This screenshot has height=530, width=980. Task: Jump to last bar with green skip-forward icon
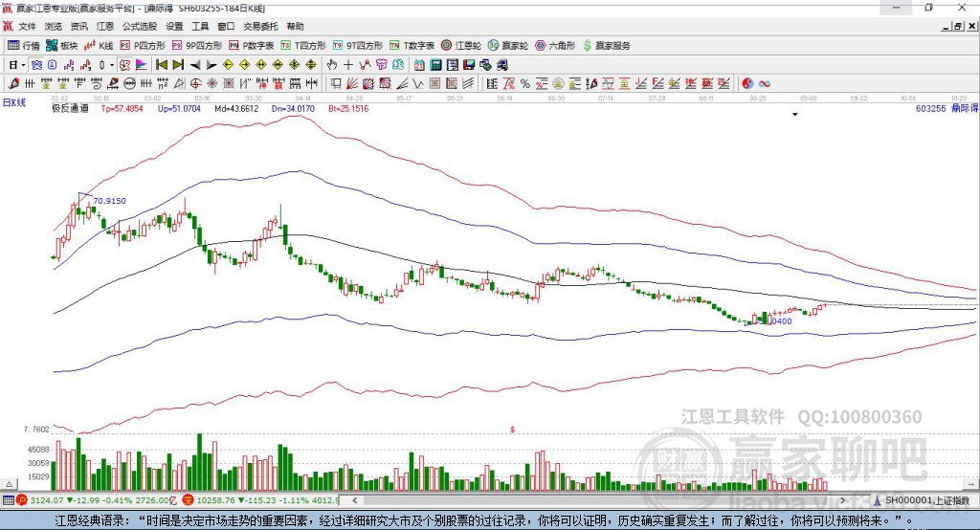(x=178, y=65)
